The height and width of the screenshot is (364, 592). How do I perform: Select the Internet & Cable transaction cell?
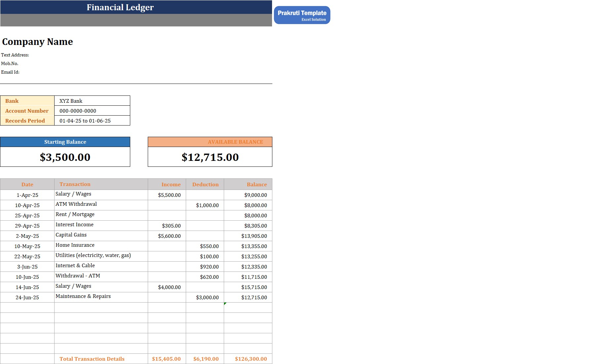(101, 267)
